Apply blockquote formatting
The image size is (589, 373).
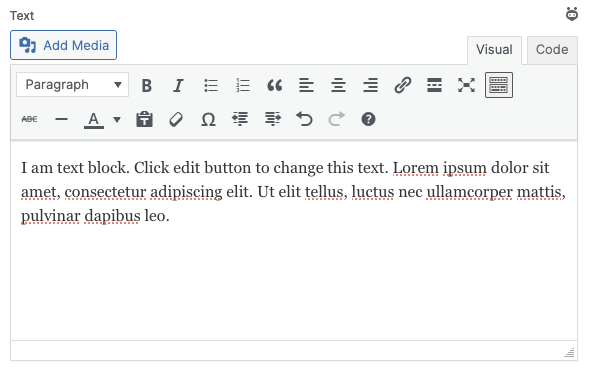[275, 85]
